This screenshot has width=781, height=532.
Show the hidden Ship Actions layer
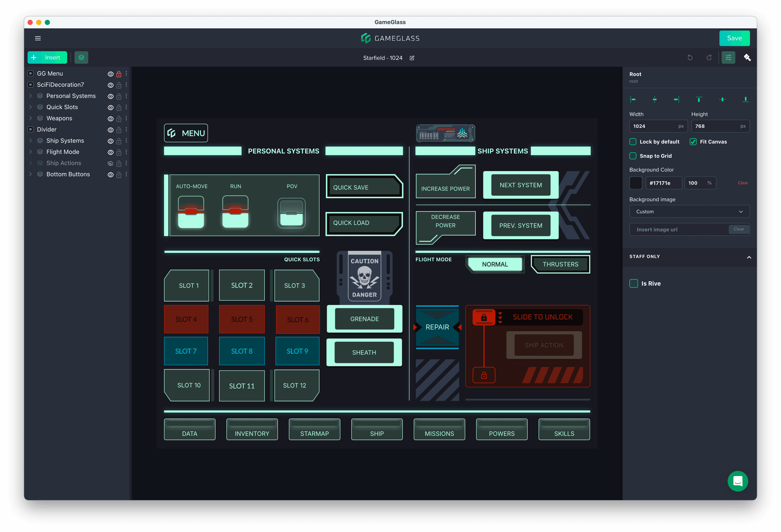[x=110, y=163]
